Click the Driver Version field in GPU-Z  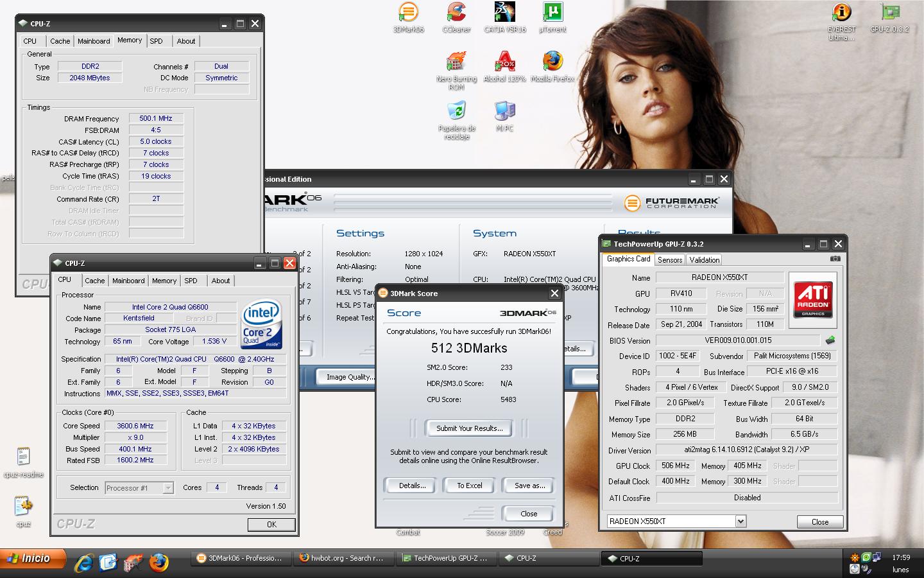click(747, 450)
